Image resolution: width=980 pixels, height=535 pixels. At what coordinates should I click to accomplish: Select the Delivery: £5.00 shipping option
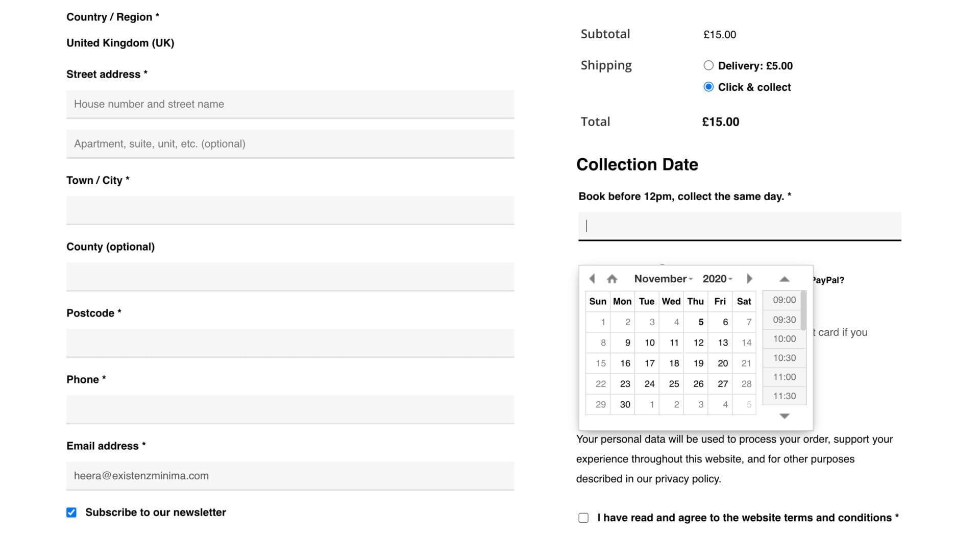pos(708,65)
